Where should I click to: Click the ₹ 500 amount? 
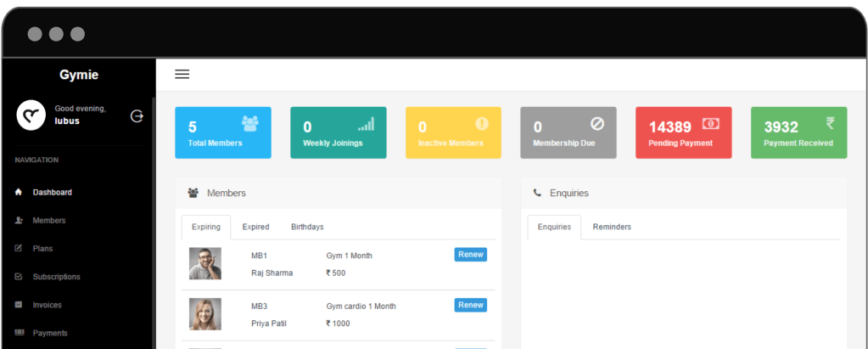[335, 273]
